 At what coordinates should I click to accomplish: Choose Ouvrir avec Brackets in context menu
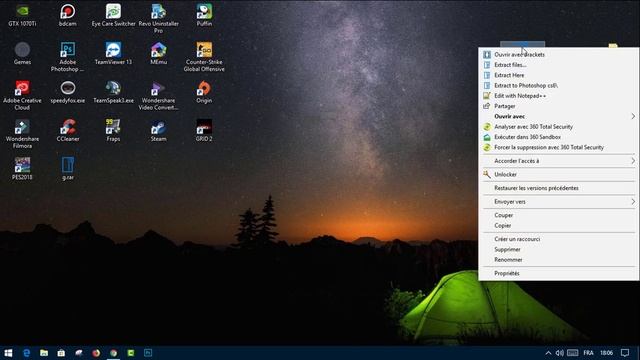558,55
